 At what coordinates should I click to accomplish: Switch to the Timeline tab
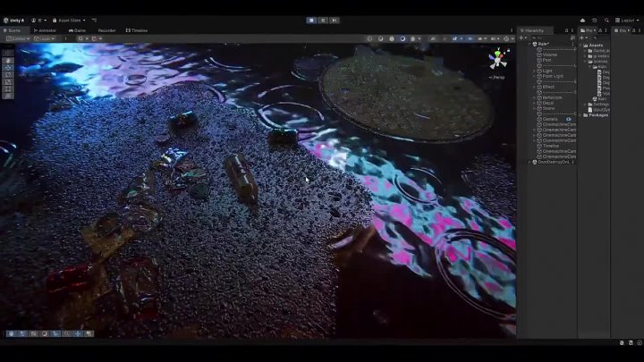[x=137, y=30]
